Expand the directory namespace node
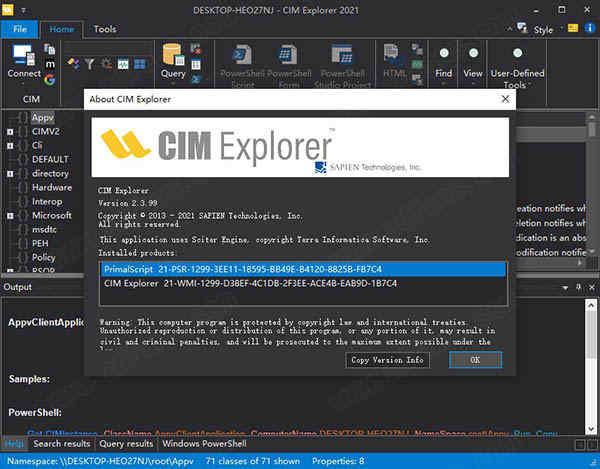The width and height of the screenshot is (600, 469). (x=10, y=174)
